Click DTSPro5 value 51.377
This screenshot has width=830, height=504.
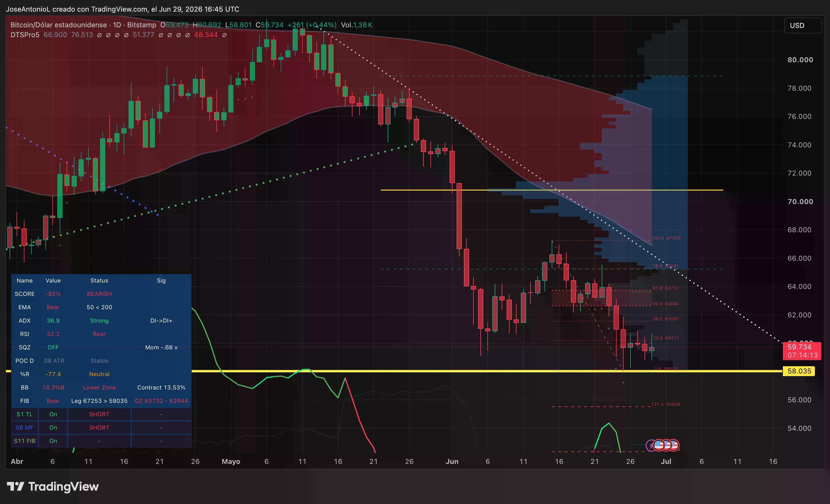tap(143, 35)
